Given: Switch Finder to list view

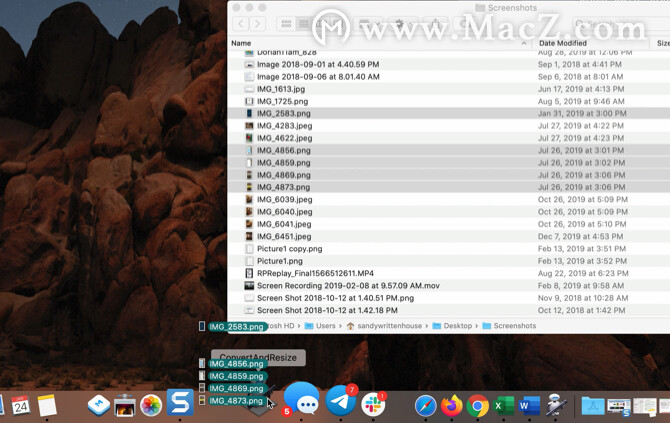Looking at the screenshot, I should point(304,24).
